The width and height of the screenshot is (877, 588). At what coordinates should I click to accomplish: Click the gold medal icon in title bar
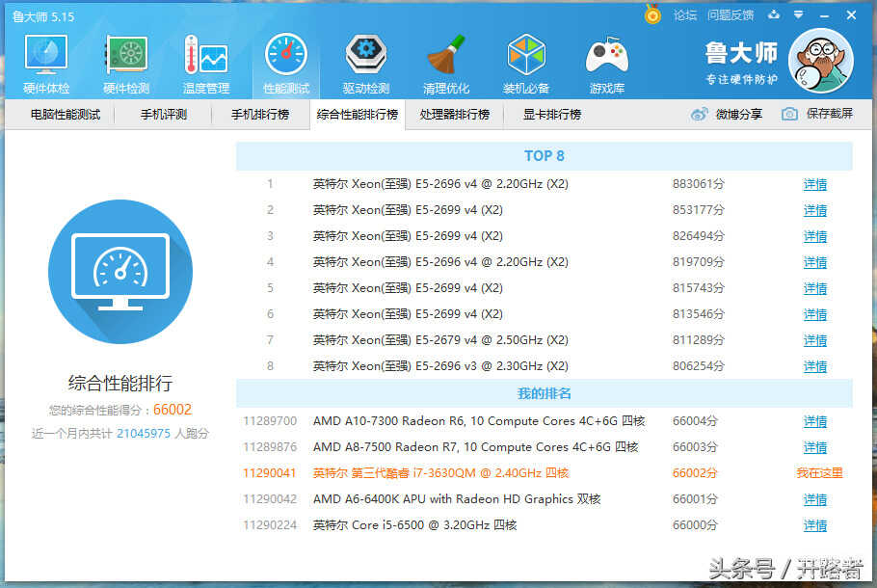click(x=652, y=14)
